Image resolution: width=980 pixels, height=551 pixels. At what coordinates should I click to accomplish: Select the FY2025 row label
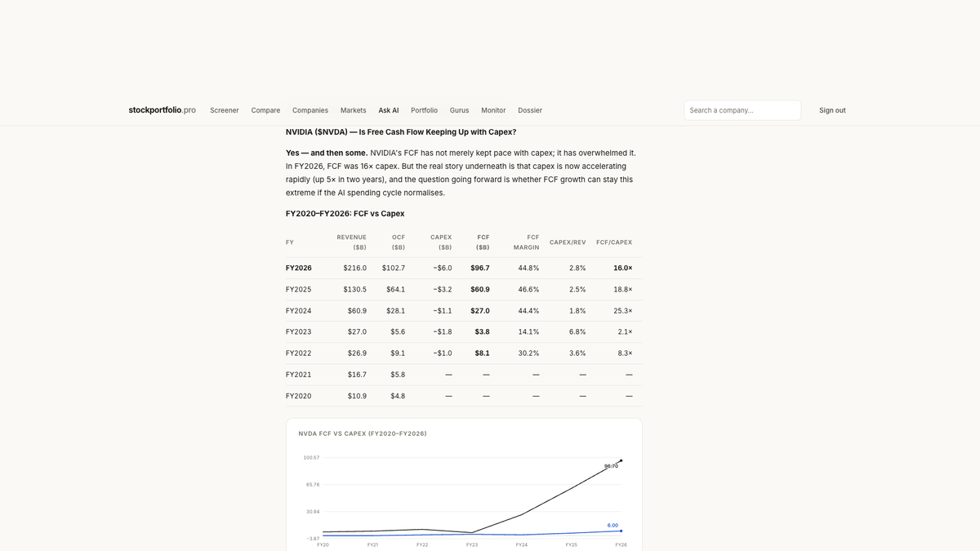(x=299, y=289)
